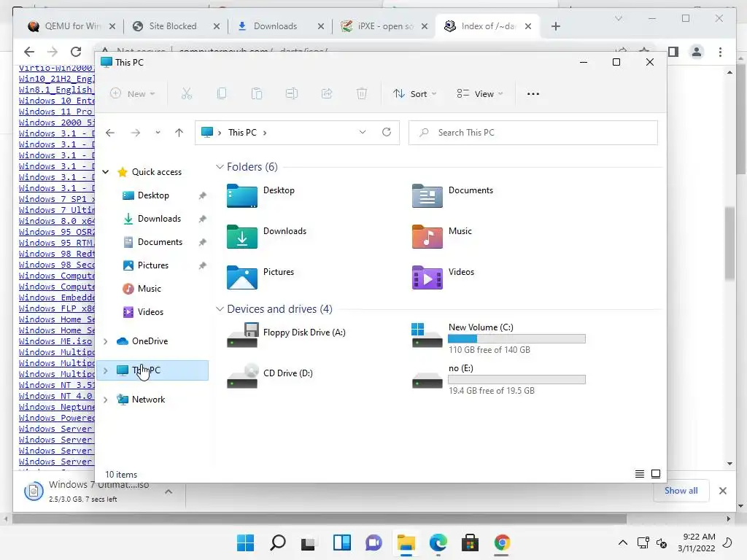This screenshot has width=747, height=560.
Task: Collapse the Folders (6) group
Action: point(220,167)
